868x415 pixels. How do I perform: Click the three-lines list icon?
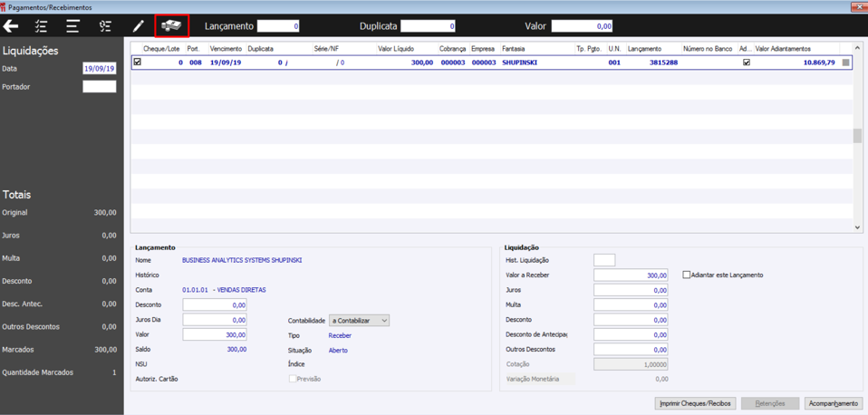73,26
